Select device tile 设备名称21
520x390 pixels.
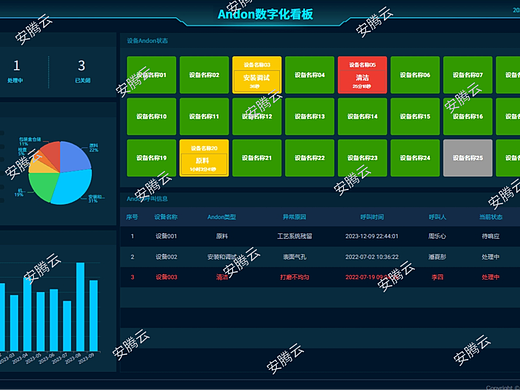[257, 158]
